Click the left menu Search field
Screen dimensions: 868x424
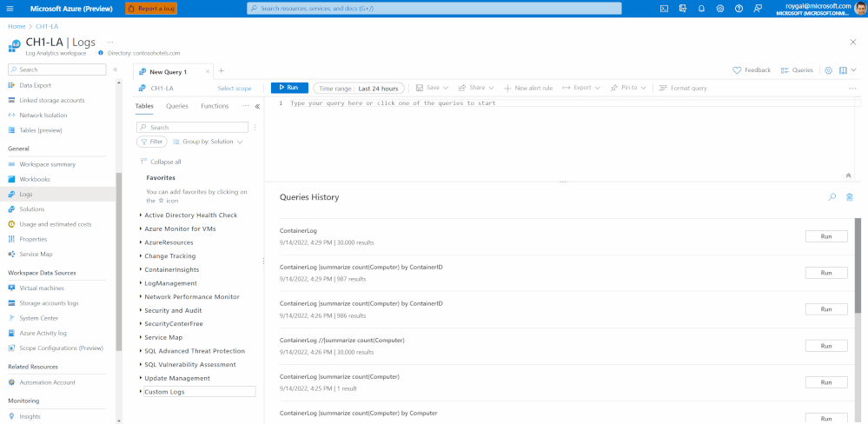click(57, 70)
